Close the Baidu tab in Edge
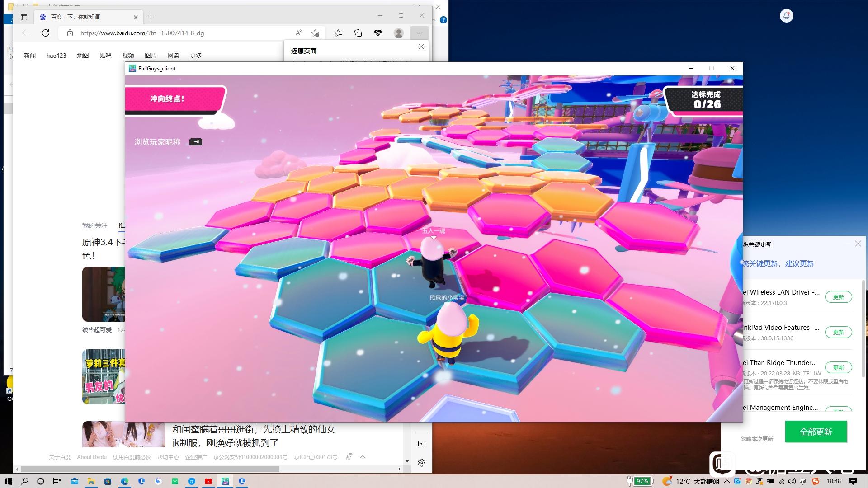 [136, 17]
